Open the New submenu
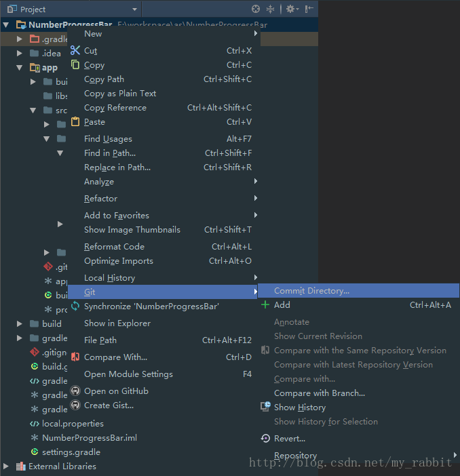This screenshot has height=476, width=460. point(164,33)
